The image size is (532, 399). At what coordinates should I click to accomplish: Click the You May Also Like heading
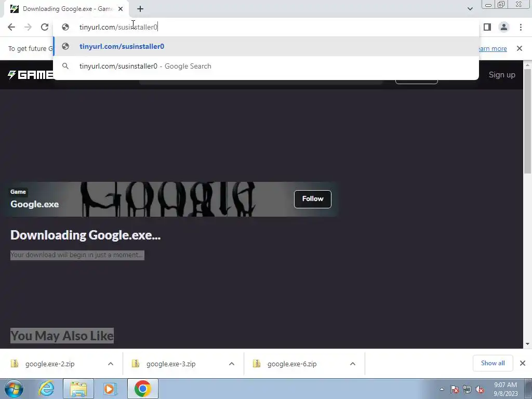pyautogui.click(x=62, y=336)
